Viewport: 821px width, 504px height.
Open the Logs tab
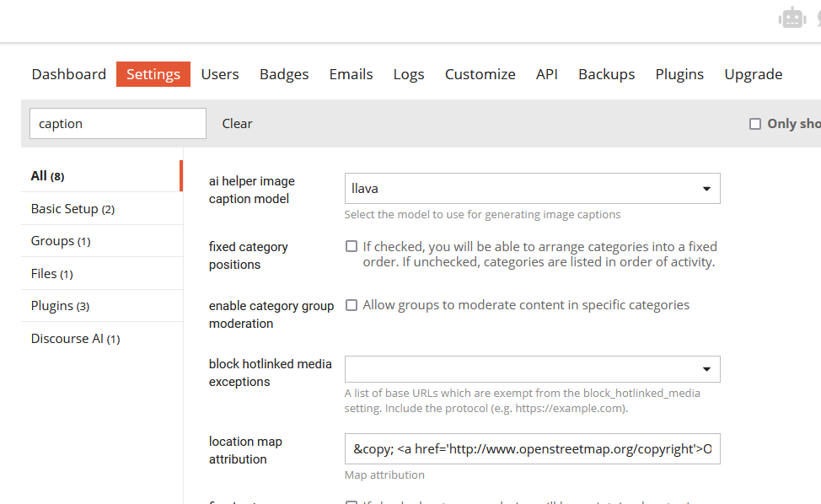click(x=409, y=74)
